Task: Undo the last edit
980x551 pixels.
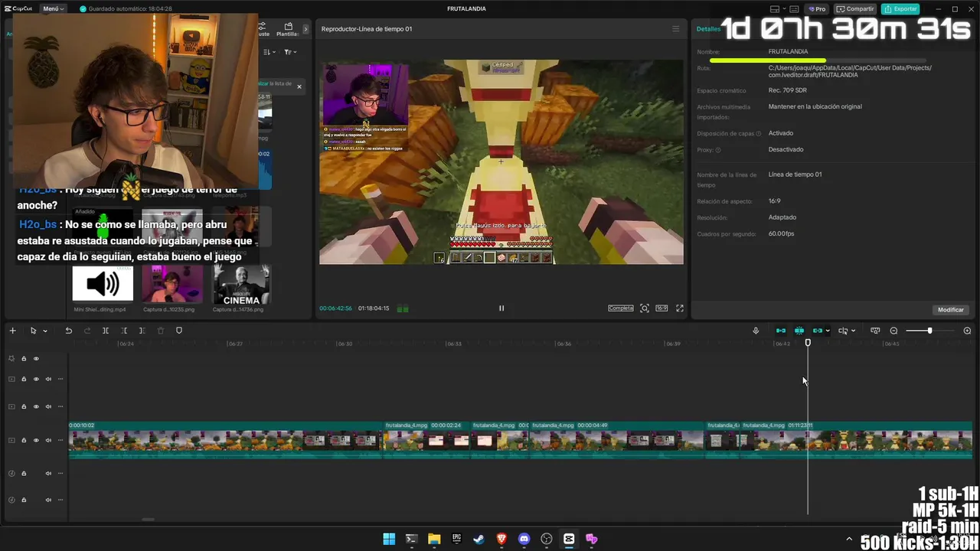Action: pyautogui.click(x=68, y=331)
